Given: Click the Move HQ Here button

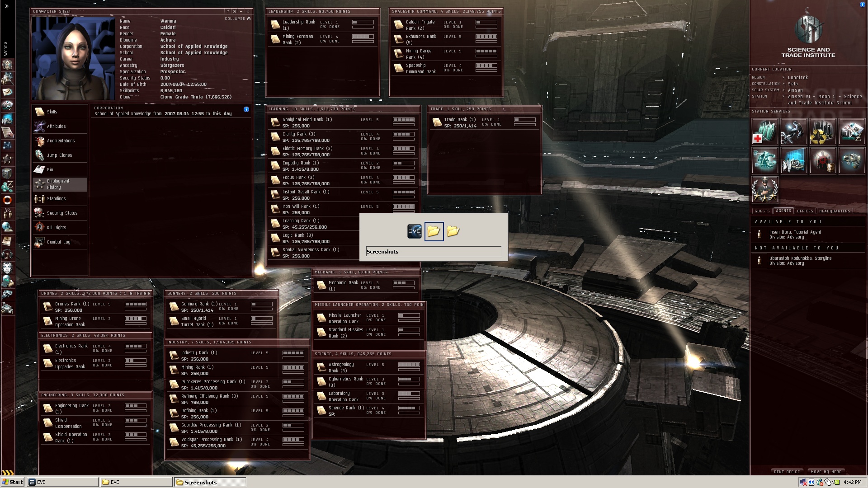Looking at the screenshot, I should pyautogui.click(x=826, y=471).
